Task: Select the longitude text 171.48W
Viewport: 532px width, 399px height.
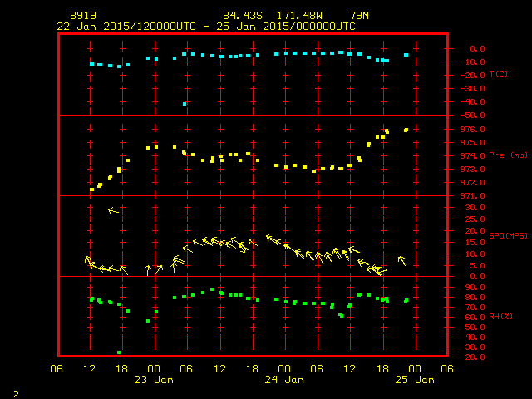Action: pyautogui.click(x=299, y=16)
